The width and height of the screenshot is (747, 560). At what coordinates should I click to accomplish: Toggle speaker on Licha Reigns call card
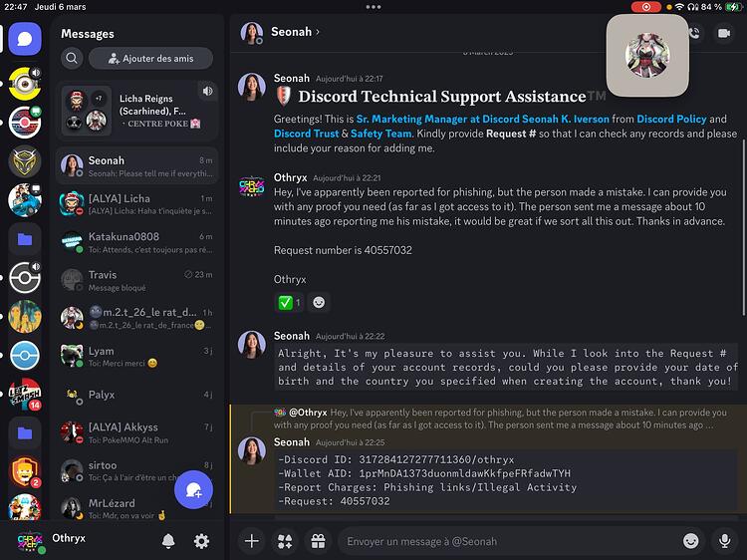point(208,91)
